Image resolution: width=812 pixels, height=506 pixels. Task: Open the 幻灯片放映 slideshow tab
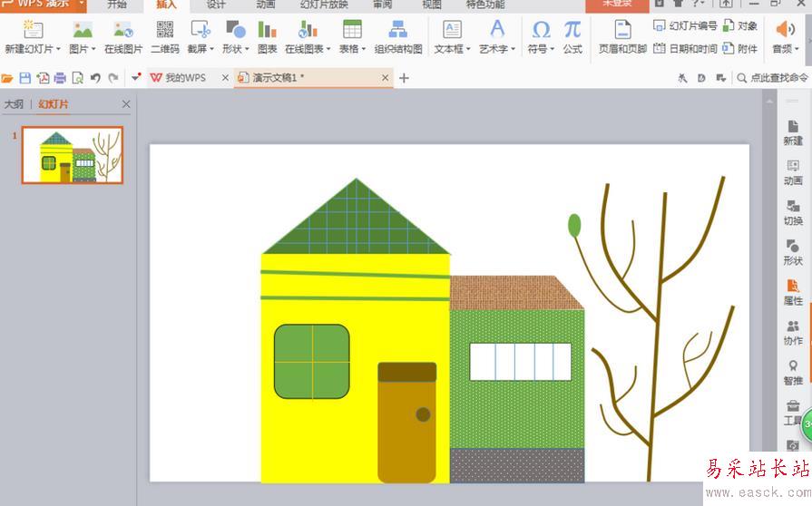pos(324,5)
